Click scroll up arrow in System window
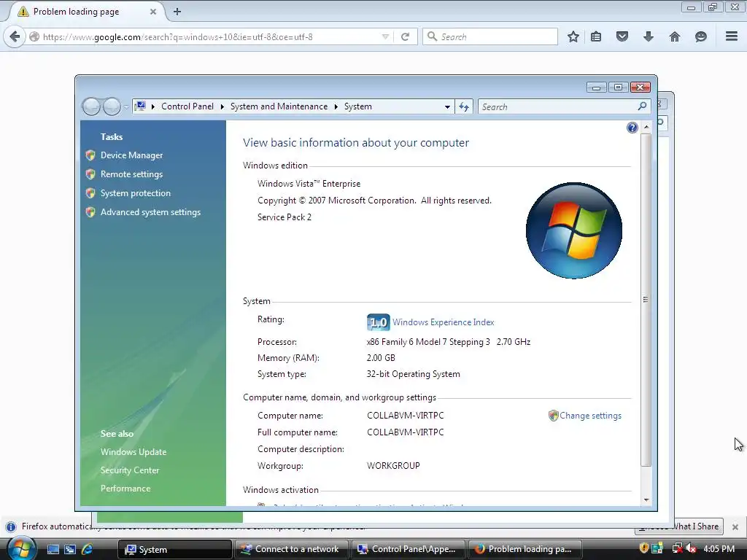The image size is (747, 560). pos(646,127)
